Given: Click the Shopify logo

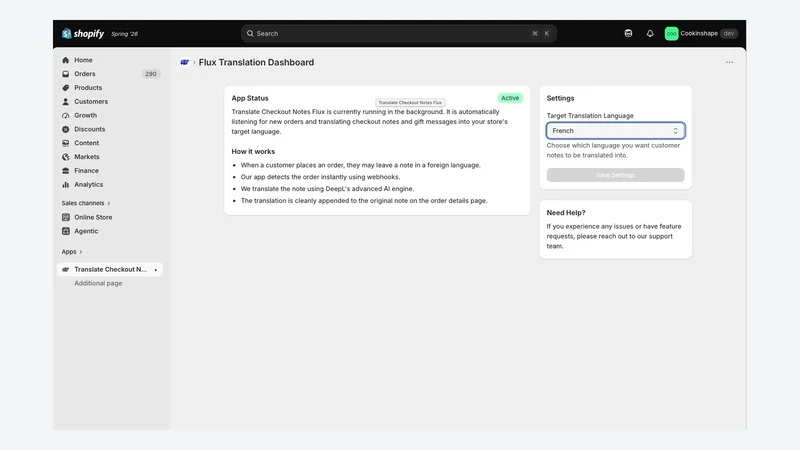Looking at the screenshot, I should point(83,34).
